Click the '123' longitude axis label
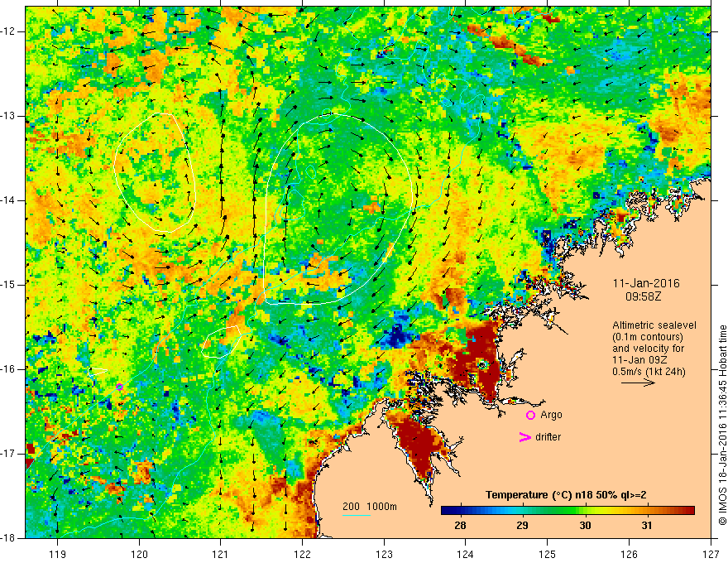Viewport: 728px width, 563px height. tap(384, 554)
